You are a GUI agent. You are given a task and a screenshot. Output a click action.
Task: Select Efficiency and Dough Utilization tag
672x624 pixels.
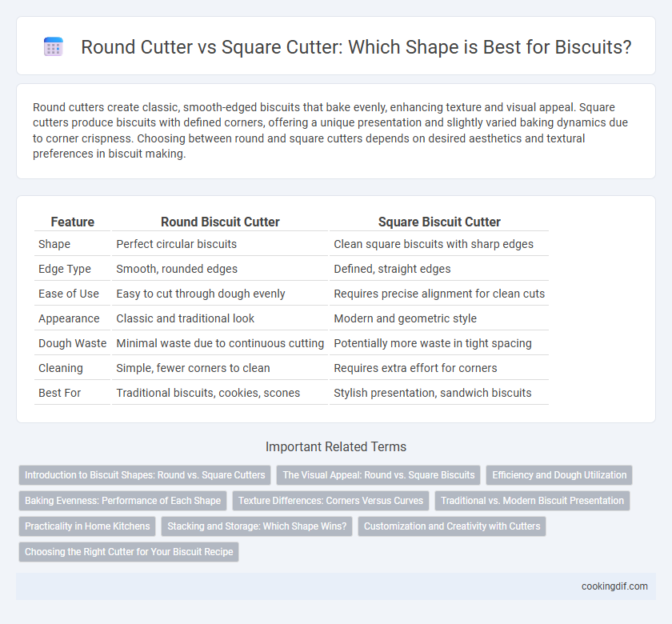click(x=559, y=475)
